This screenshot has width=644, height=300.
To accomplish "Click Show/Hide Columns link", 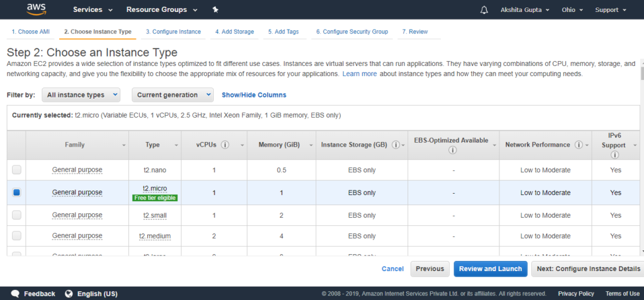I will pos(254,95).
